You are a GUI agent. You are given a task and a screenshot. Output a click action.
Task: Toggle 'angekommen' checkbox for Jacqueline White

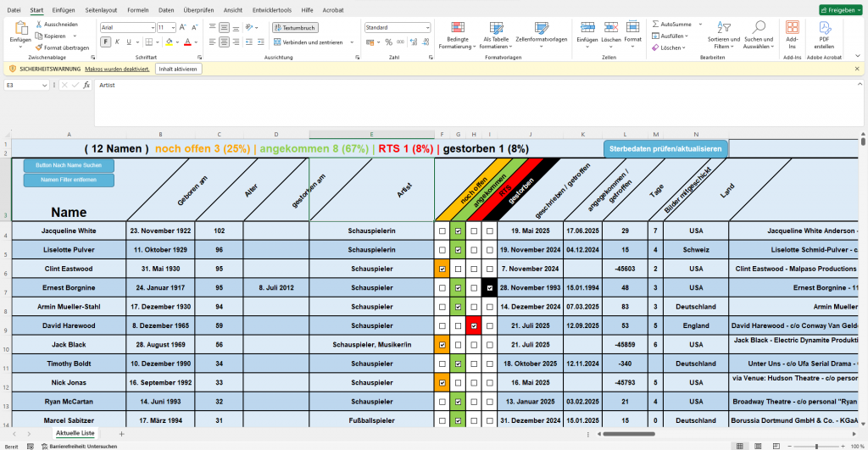[x=459, y=231]
